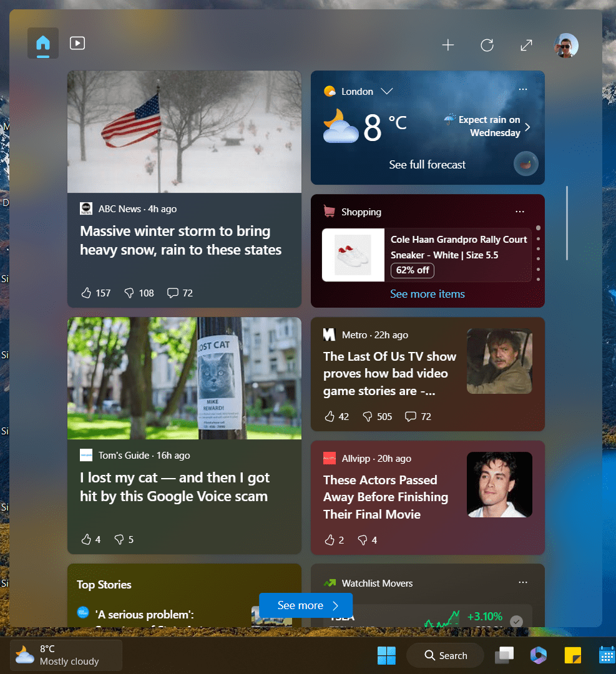Open the Entertainment feed icon beside Home
This screenshot has width=616, height=674.
[77, 43]
